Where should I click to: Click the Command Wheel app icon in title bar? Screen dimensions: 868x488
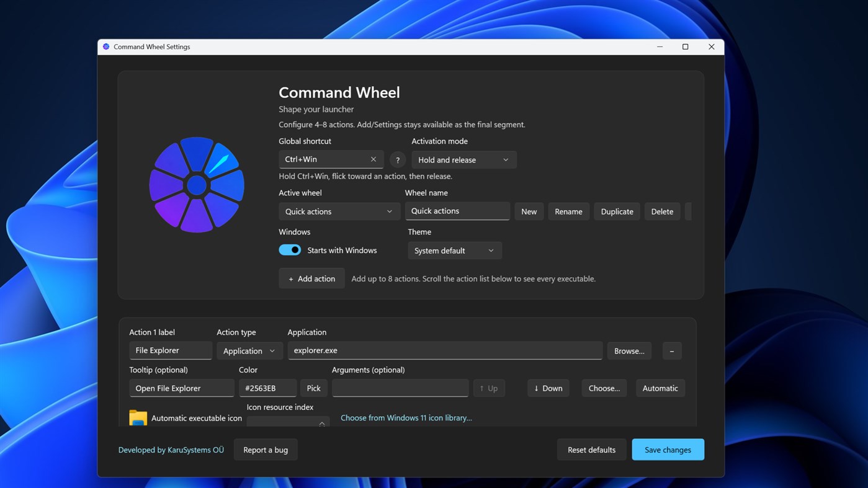tap(106, 47)
